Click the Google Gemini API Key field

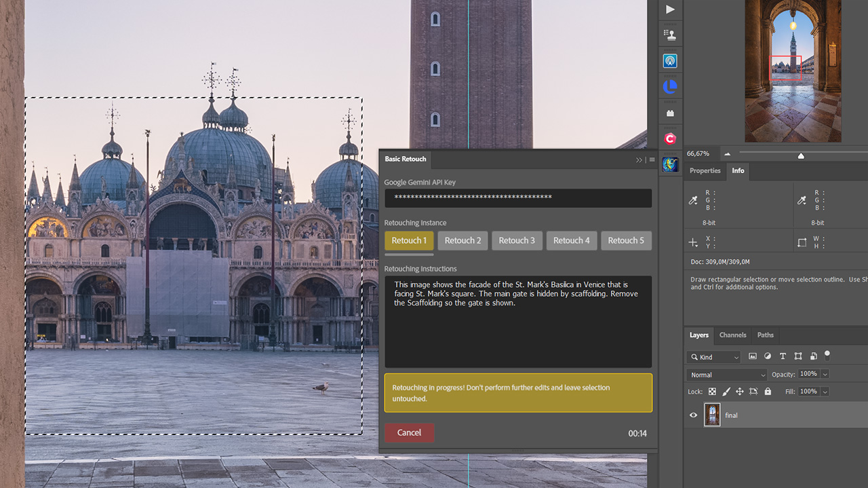pyautogui.click(x=518, y=198)
